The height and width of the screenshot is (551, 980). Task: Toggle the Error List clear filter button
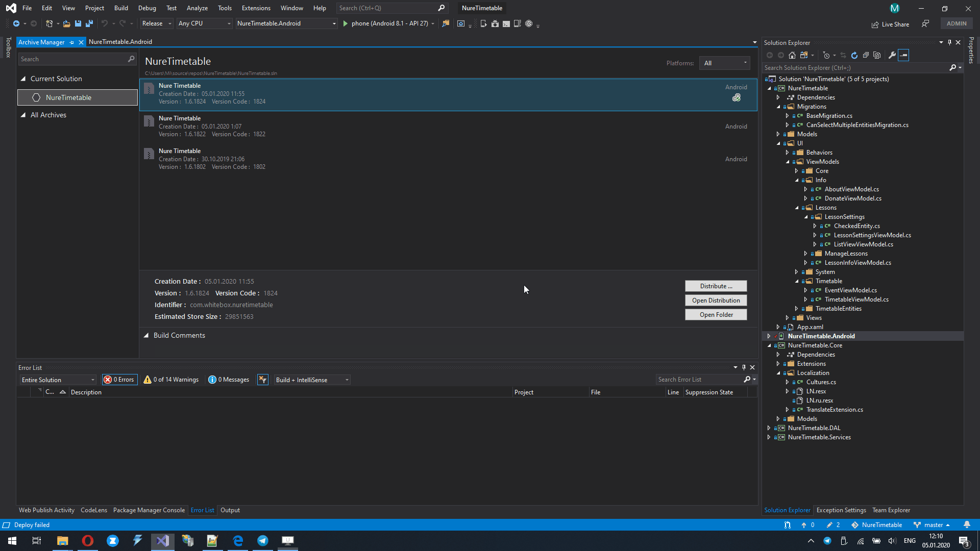point(263,380)
